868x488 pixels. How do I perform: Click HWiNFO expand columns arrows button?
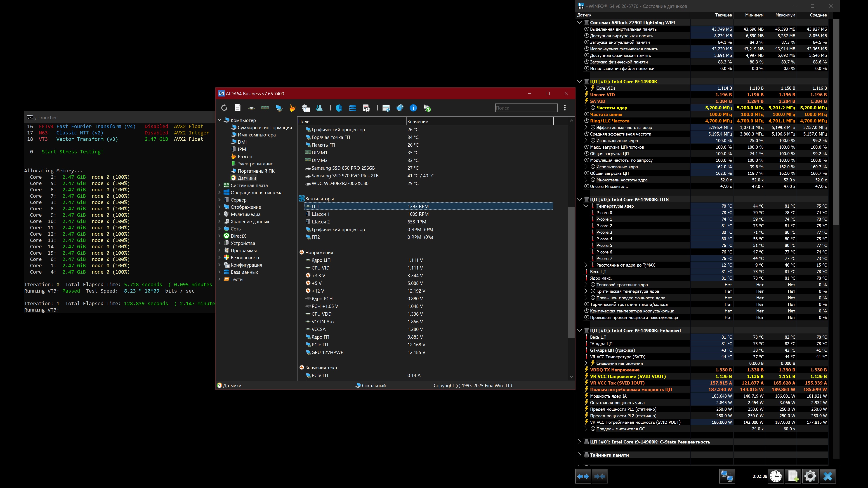583,476
